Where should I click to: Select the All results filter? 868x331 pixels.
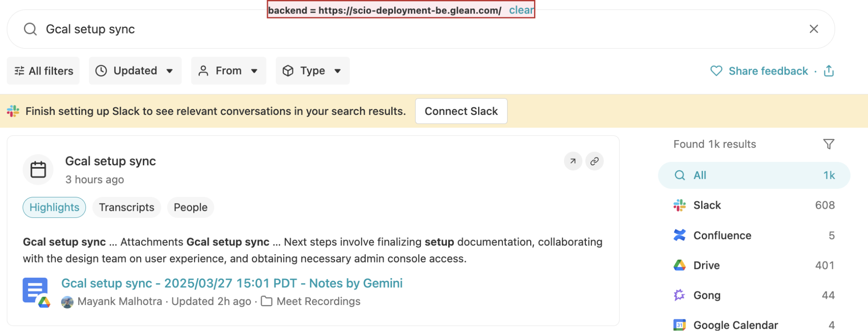[754, 175]
